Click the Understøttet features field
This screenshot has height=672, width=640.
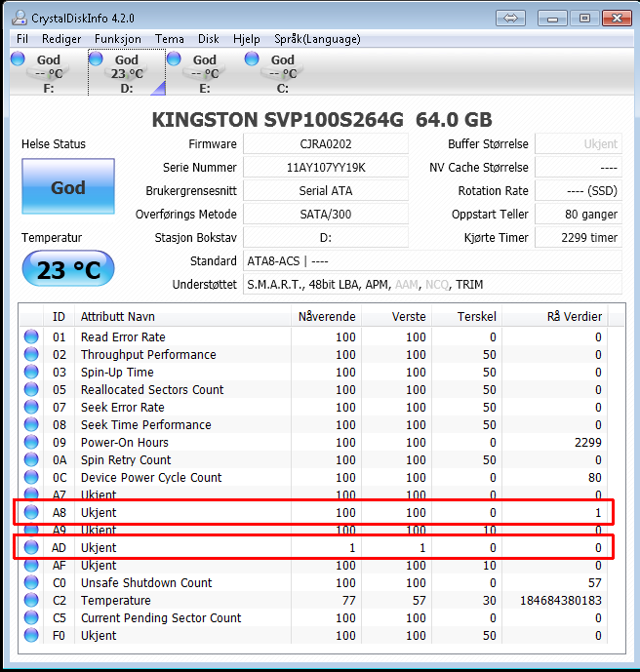pyautogui.click(x=432, y=284)
